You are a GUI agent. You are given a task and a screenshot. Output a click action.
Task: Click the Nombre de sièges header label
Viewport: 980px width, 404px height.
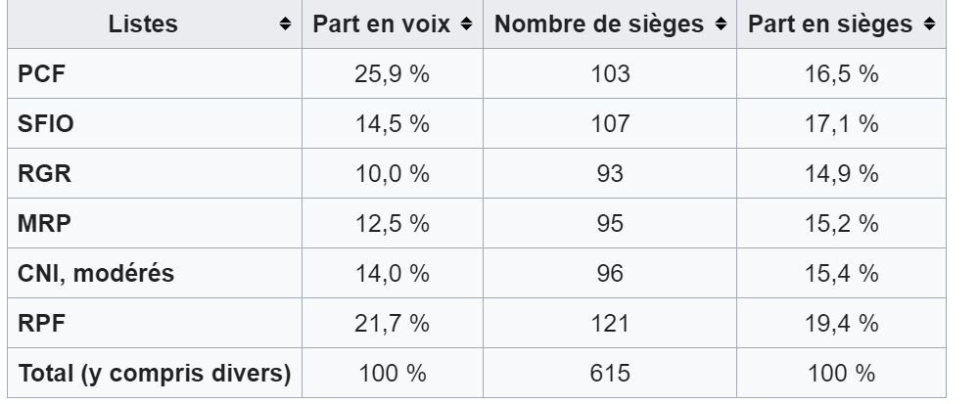[602, 23]
